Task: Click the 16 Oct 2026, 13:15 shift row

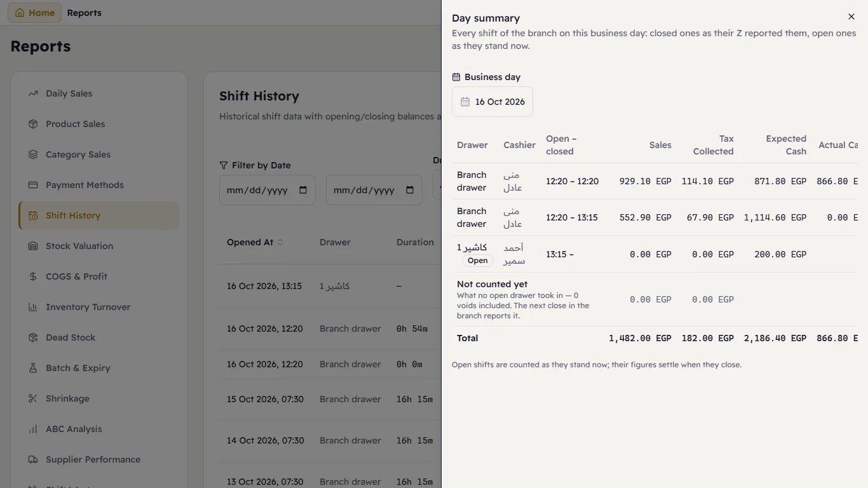Action: tap(330, 286)
